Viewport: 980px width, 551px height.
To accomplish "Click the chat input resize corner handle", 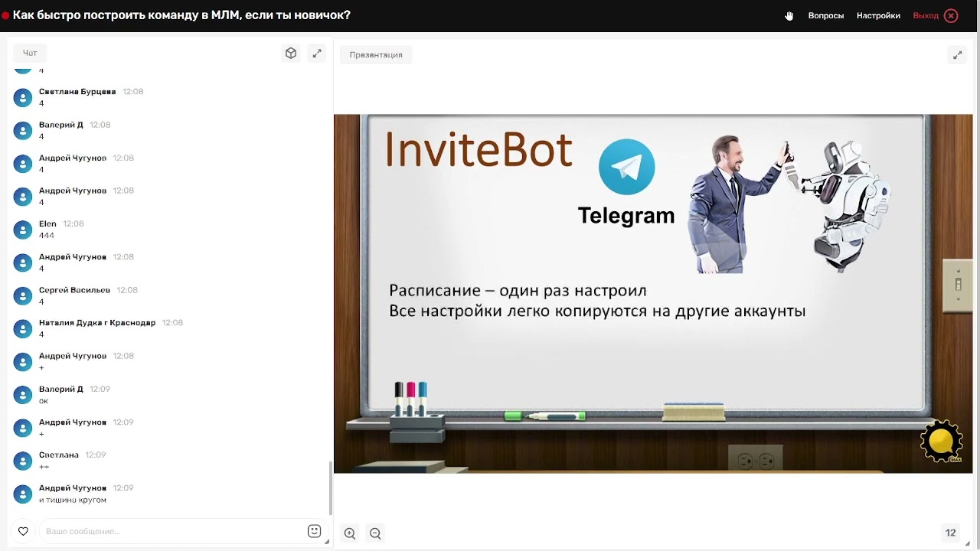I will [x=327, y=541].
